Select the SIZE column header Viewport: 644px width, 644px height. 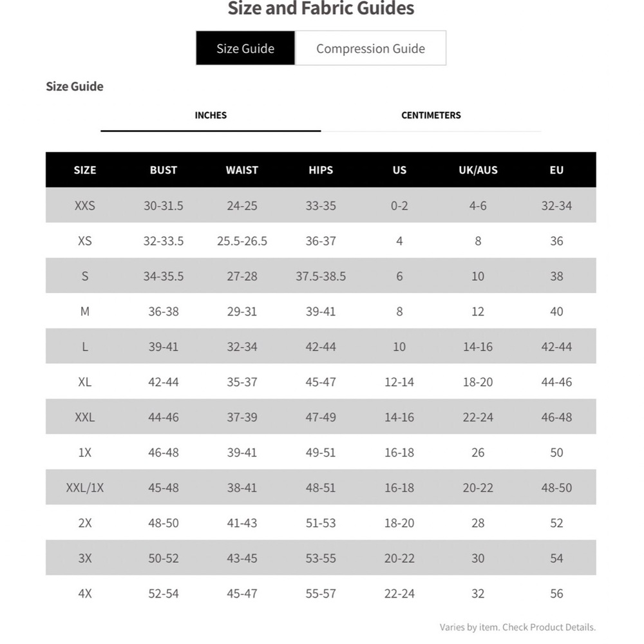tap(85, 170)
